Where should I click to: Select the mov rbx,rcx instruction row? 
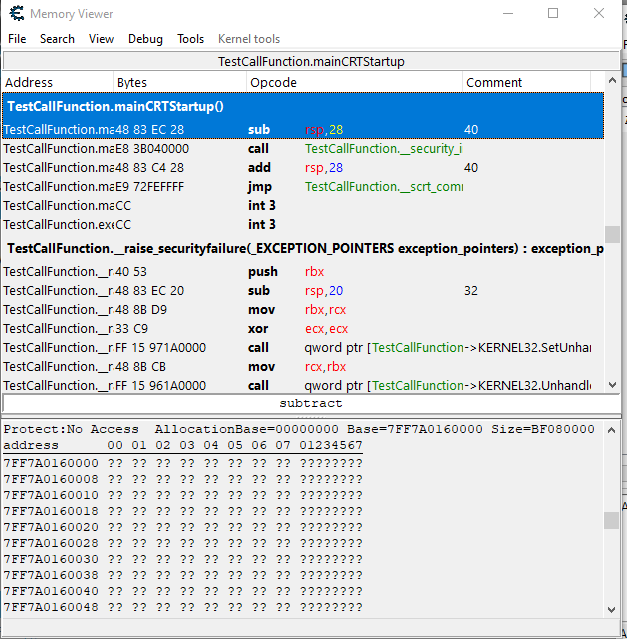click(303, 310)
